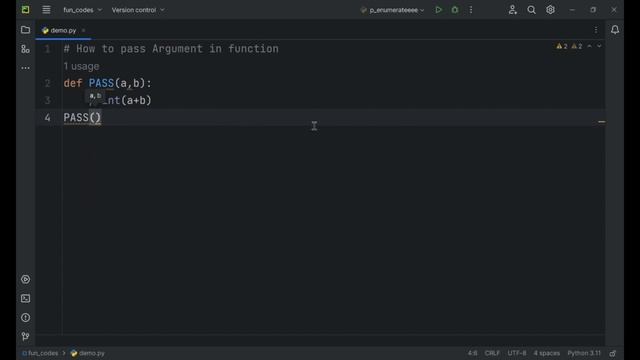Image resolution: width=640 pixels, height=360 pixels.
Task: Click line number 4 in gutter
Action: (47, 118)
